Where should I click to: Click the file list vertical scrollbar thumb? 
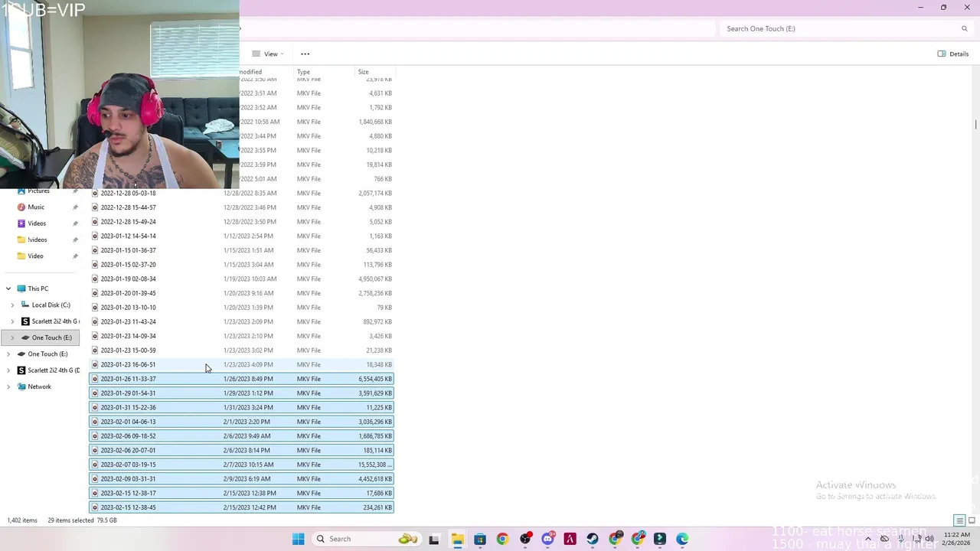(x=975, y=124)
